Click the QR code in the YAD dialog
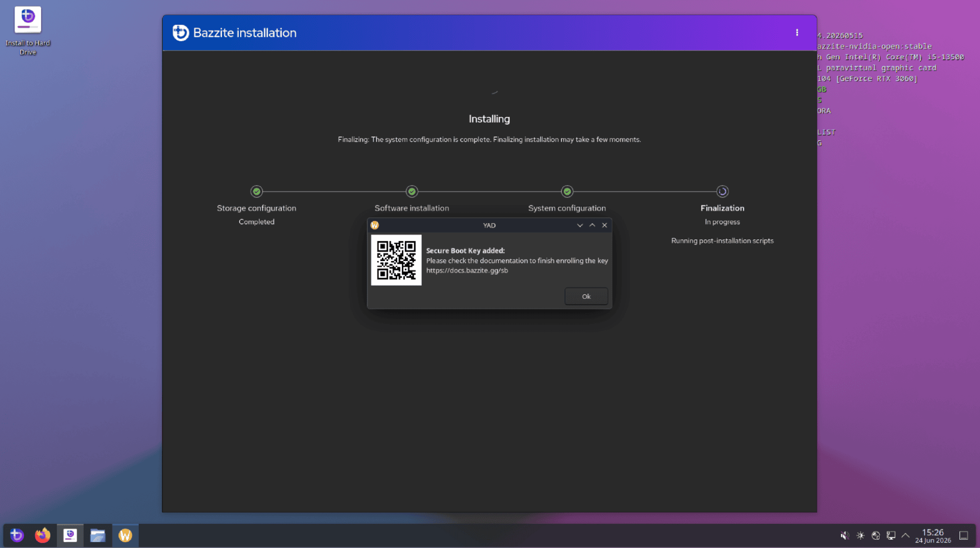Viewport: 980px width, 548px height. [x=396, y=260]
